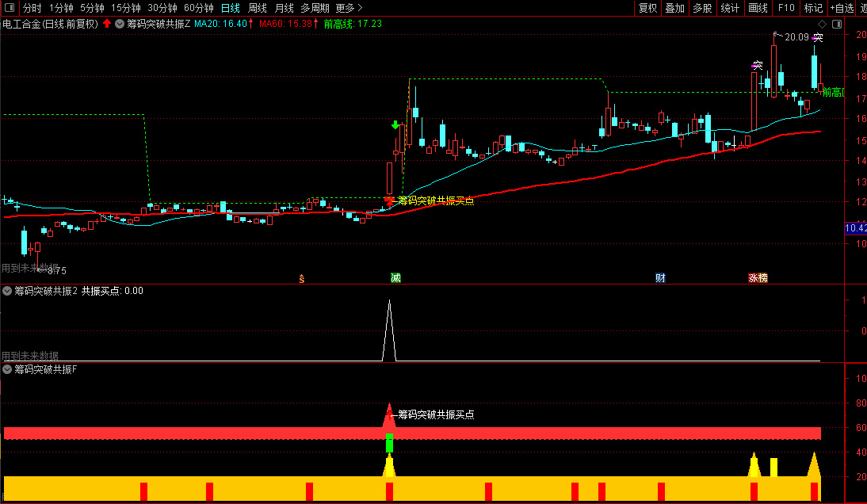Click the green down arrow signal marker

coord(395,125)
